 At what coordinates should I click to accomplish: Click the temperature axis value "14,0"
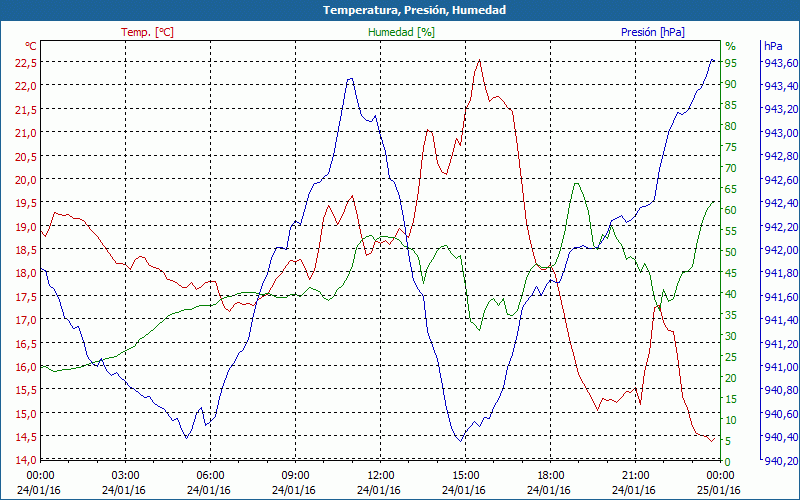pos(27,460)
